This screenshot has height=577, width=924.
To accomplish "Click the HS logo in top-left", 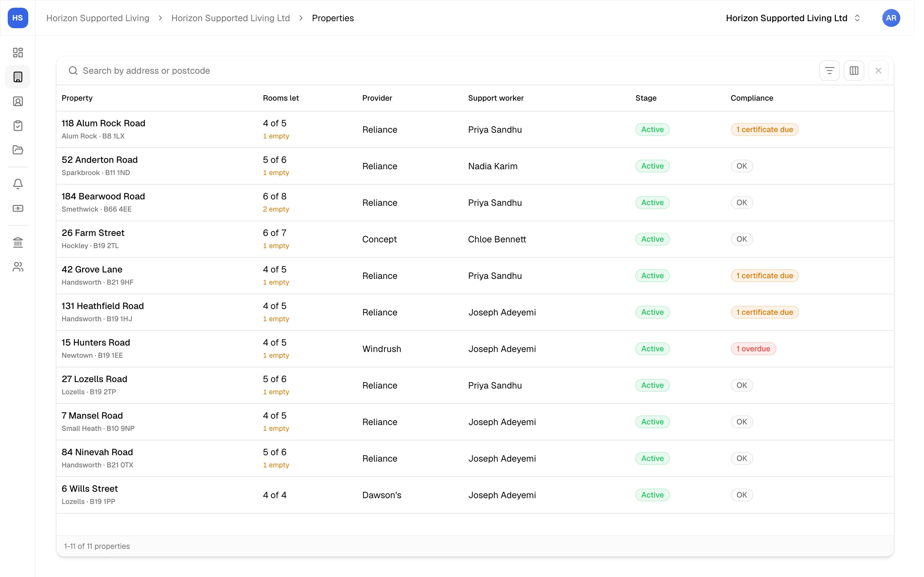I will click(18, 18).
